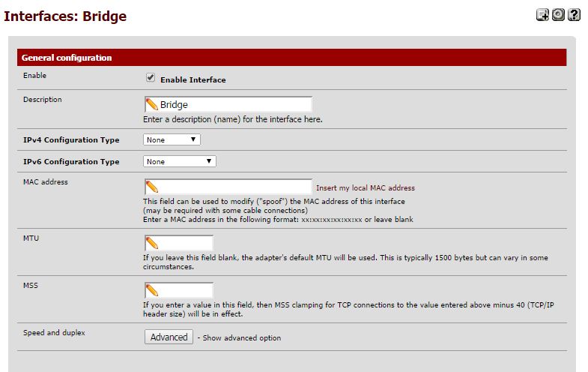Screen dimensions: 588x372
Task: Toggle the Enable Interface checkbox
Action: tap(151, 78)
